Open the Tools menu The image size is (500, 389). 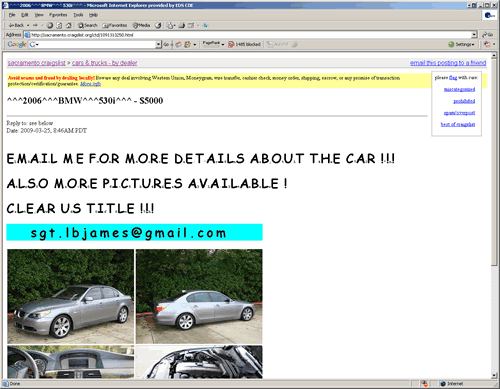pyautogui.click(x=78, y=15)
